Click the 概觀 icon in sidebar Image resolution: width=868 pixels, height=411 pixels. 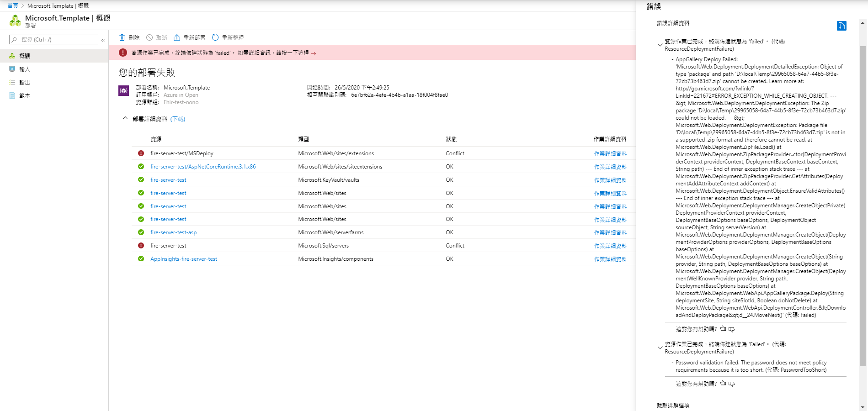tap(12, 56)
